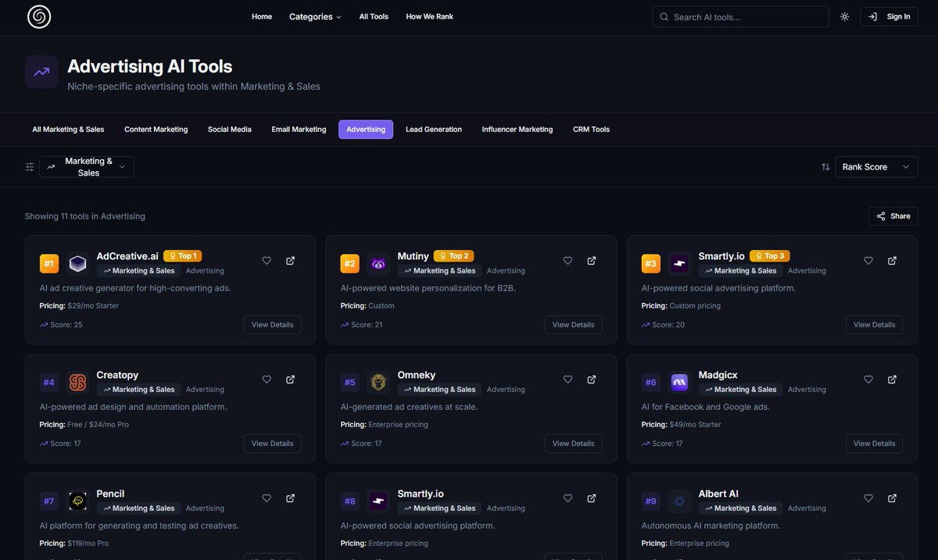This screenshot has height=560, width=938.
Task: Favorite Pencil with heart icon
Action: point(267,498)
